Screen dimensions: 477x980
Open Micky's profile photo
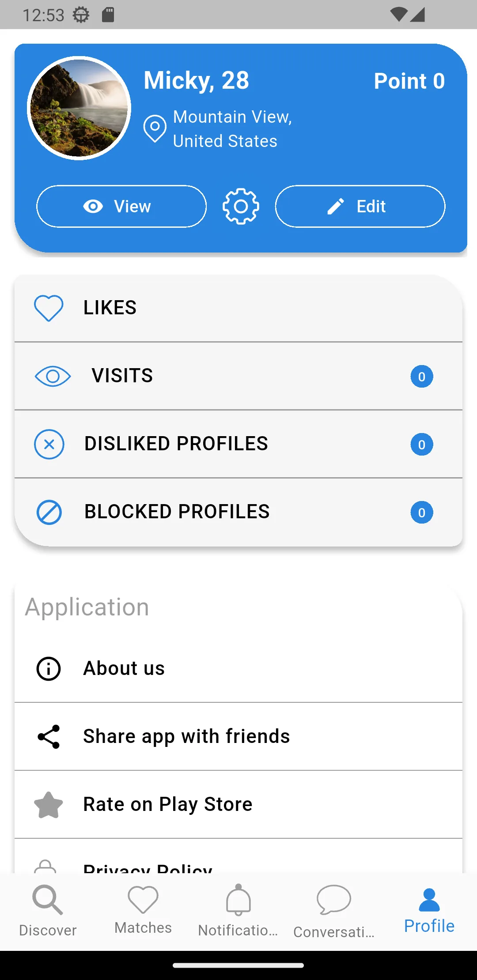(x=79, y=108)
